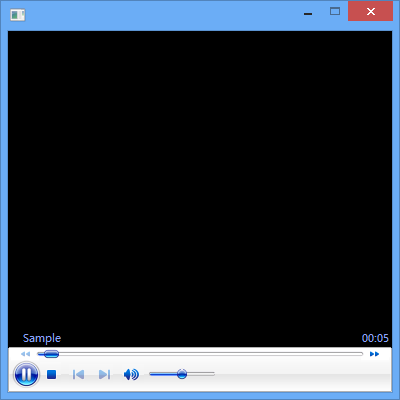Screen dimensions: 400x400
Task: Stop the video using the square button
Action: (x=51, y=374)
